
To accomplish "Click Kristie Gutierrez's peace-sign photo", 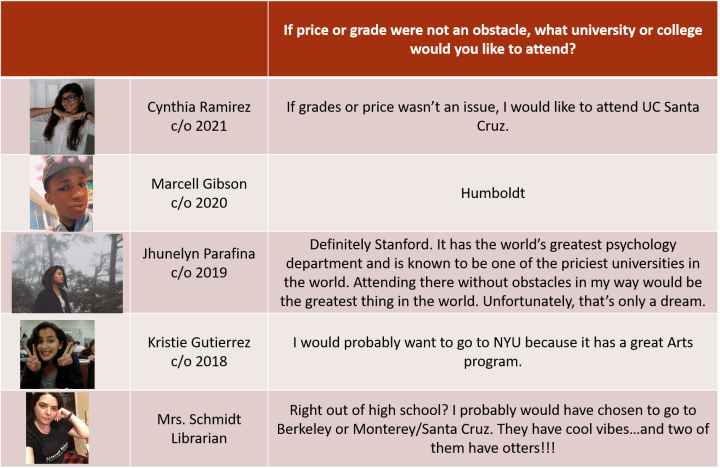I will click(57, 354).
